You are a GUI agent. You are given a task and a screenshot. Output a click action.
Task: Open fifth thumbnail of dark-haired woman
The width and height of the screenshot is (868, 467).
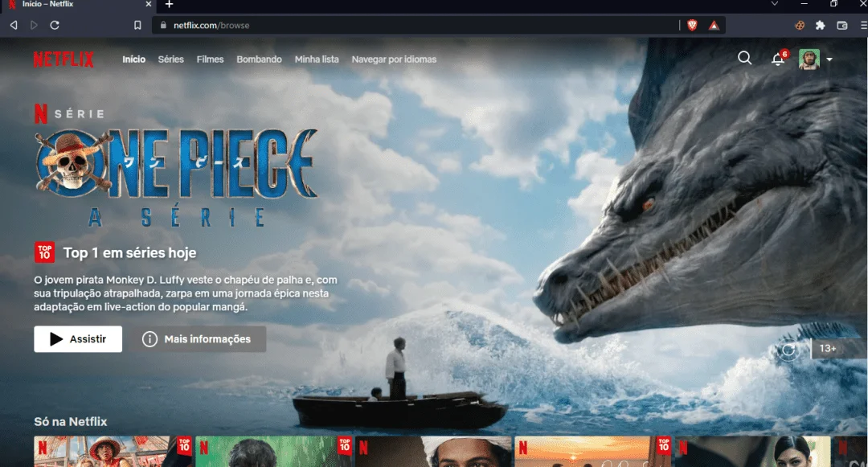tap(753, 452)
